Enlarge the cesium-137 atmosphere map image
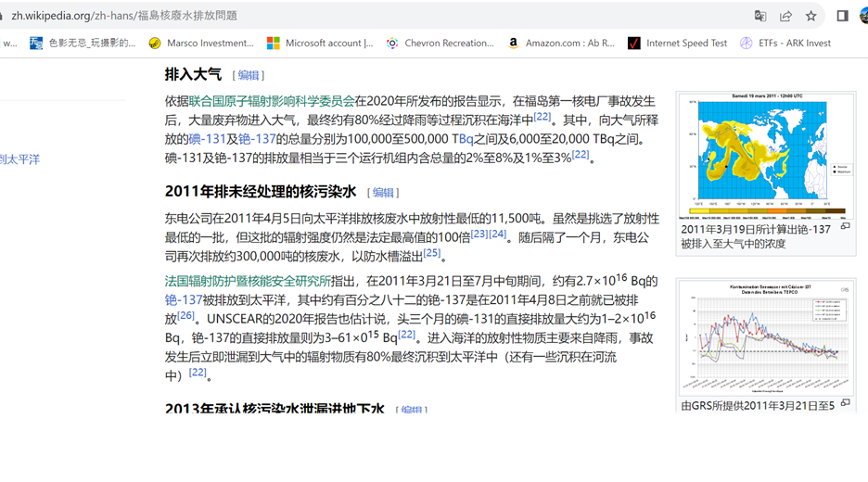This screenshot has height=482, width=868. click(845, 226)
